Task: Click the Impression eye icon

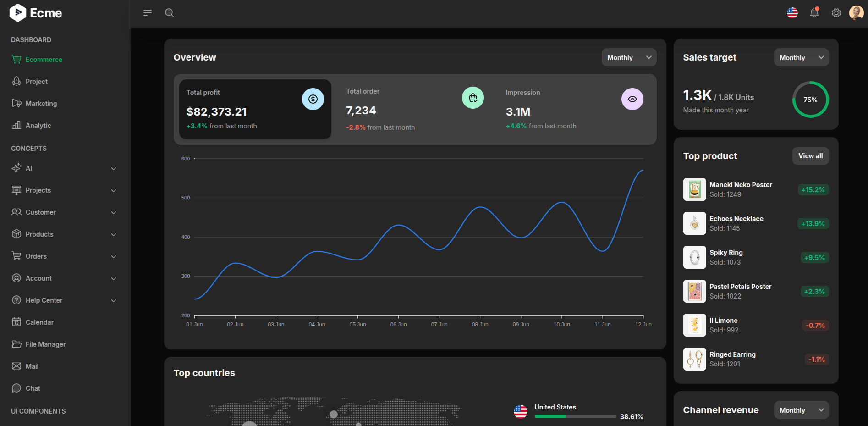Action: [632, 99]
